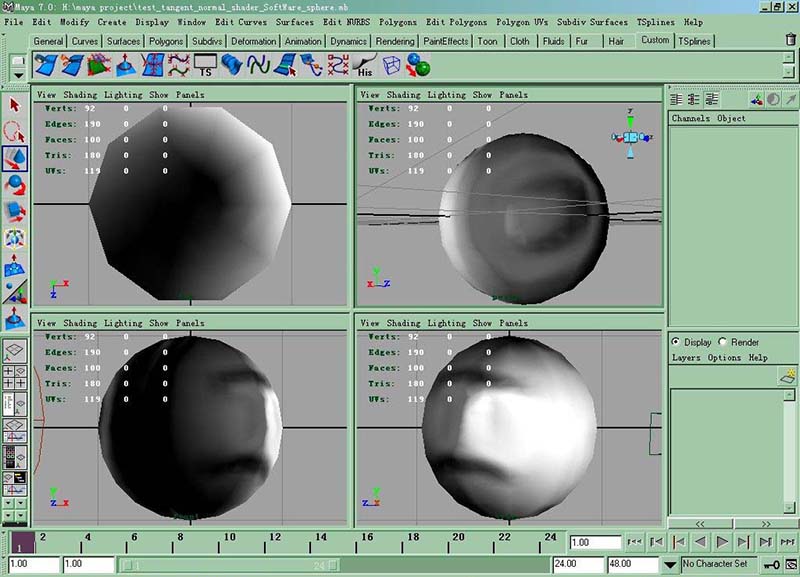Switch to the Rendering shelf tab

(x=395, y=41)
